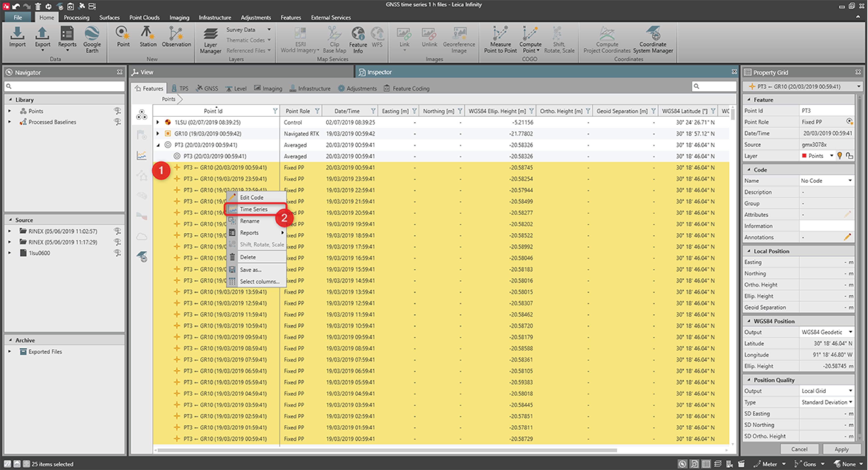Collapse the PT3 averaged point row
Image resolution: width=868 pixels, height=470 pixels.
coord(158,145)
